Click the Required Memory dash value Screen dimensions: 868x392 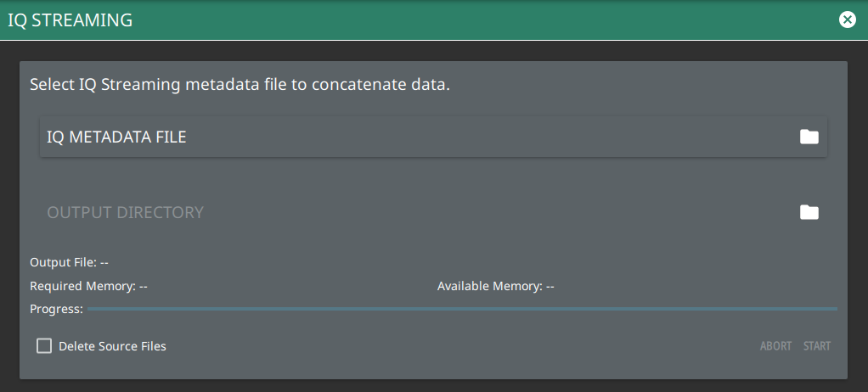pyautogui.click(x=144, y=286)
